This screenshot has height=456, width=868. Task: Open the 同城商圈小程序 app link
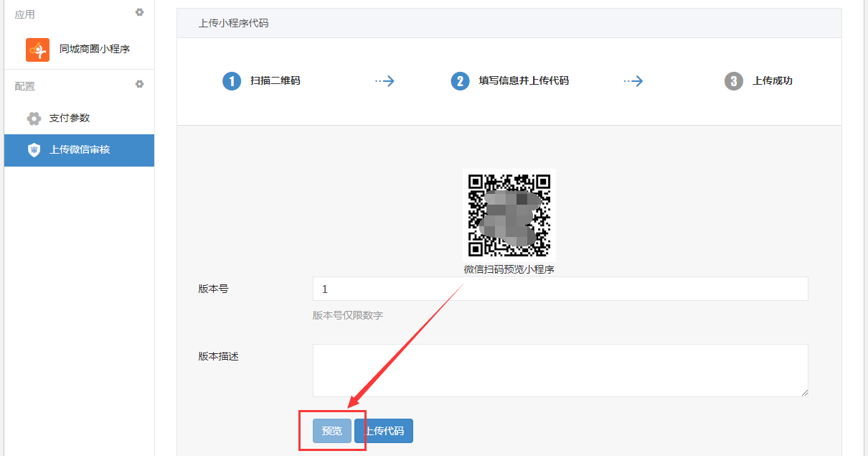[x=95, y=50]
